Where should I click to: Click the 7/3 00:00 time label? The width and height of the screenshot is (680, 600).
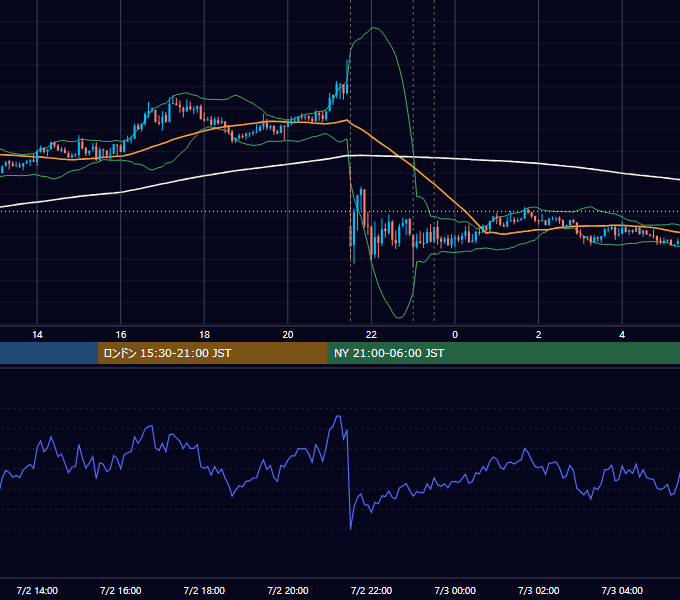pyautogui.click(x=455, y=591)
